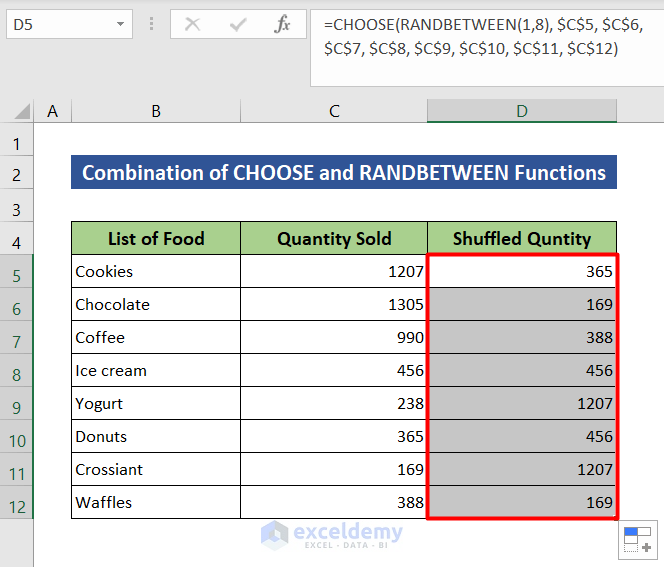Screen dimensions: 664x567
Task: Click into the CHOOSE formula text
Action: 483,36
